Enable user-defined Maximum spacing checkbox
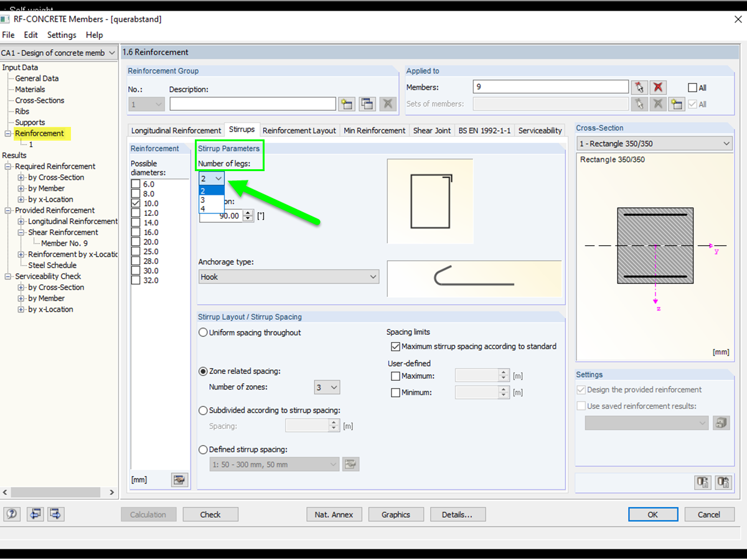 click(395, 376)
